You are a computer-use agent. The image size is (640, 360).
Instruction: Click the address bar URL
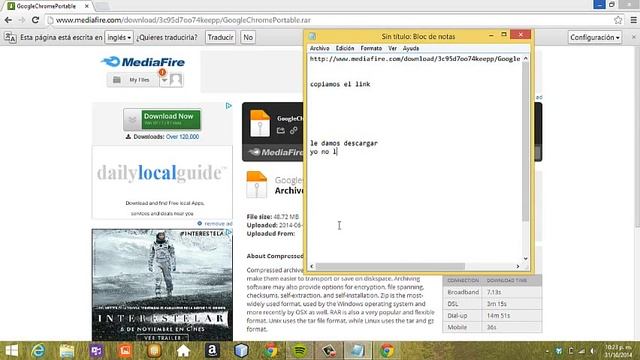(183, 20)
